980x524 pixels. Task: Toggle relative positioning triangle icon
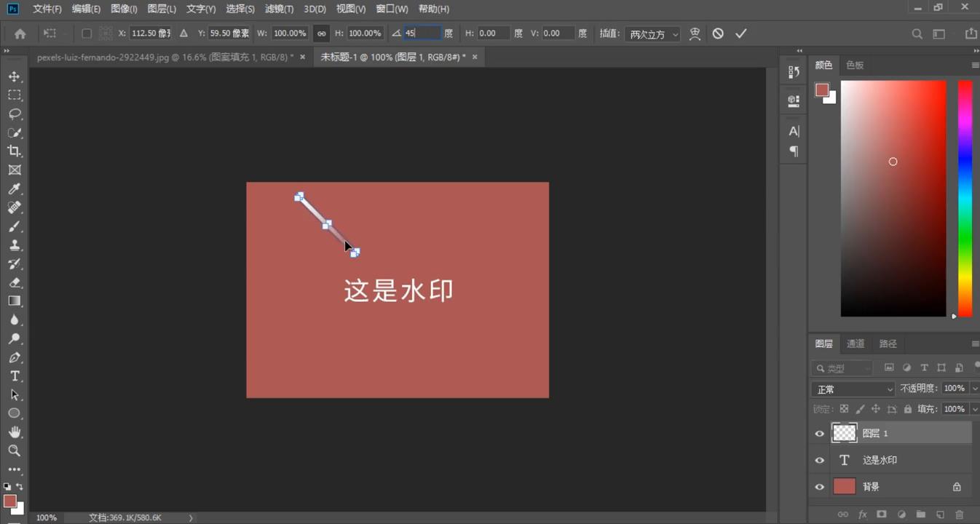[x=183, y=33]
